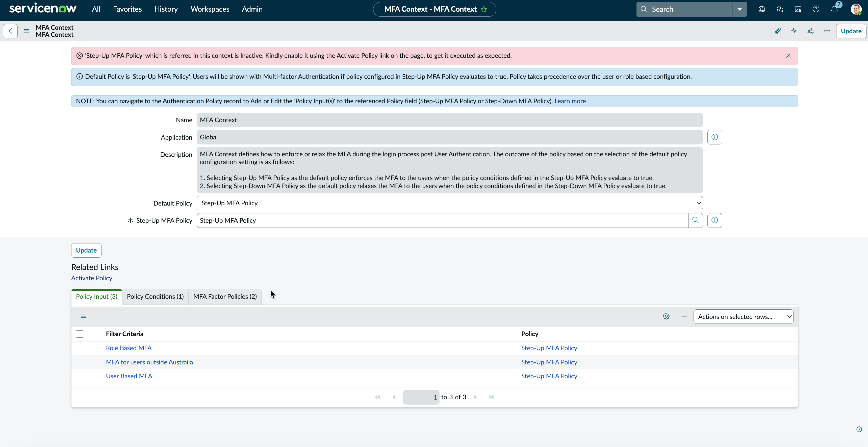This screenshot has height=447, width=868.
Task: Open the User Based MFA record
Action: pos(129,376)
